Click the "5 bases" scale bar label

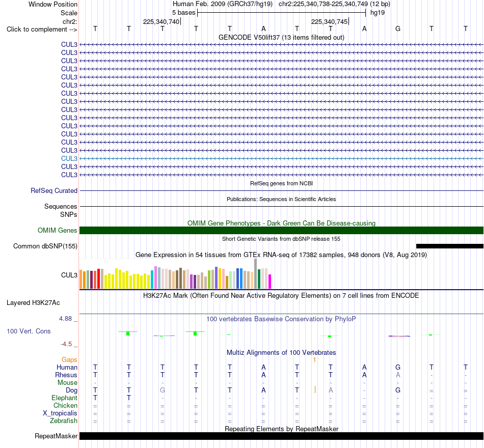point(183,13)
